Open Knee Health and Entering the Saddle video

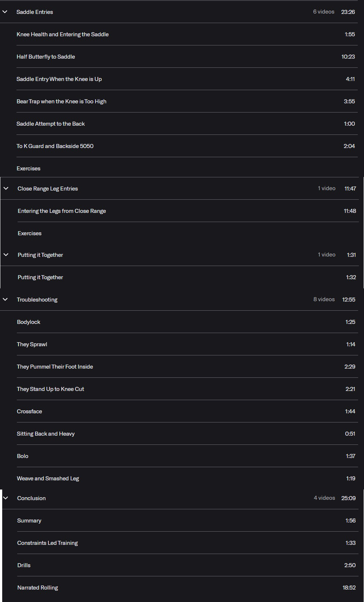click(x=187, y=34)
